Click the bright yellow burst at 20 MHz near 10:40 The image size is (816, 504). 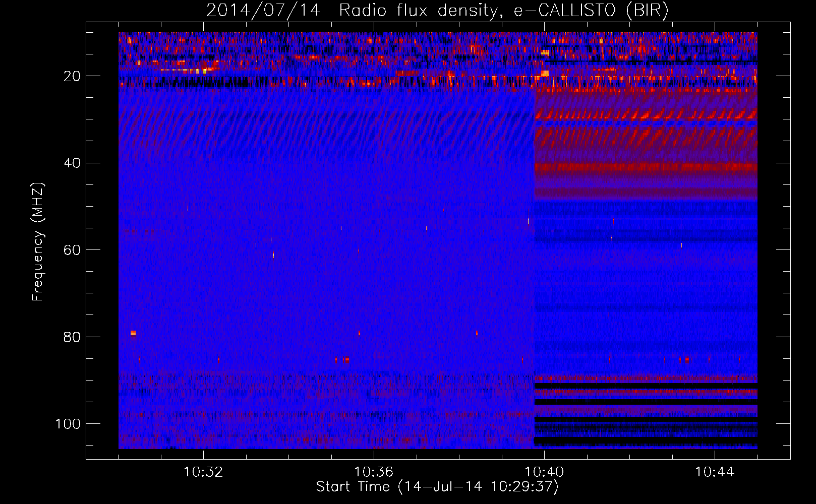545,74
